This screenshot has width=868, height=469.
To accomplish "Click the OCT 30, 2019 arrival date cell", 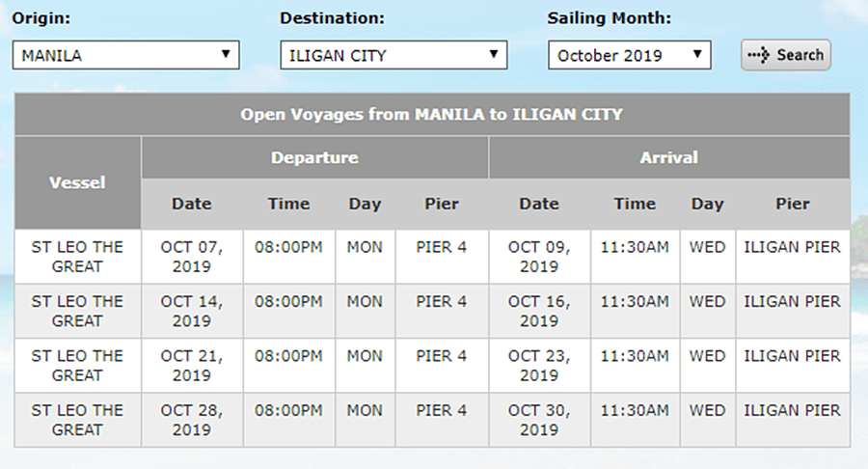I will click(539, 420).
